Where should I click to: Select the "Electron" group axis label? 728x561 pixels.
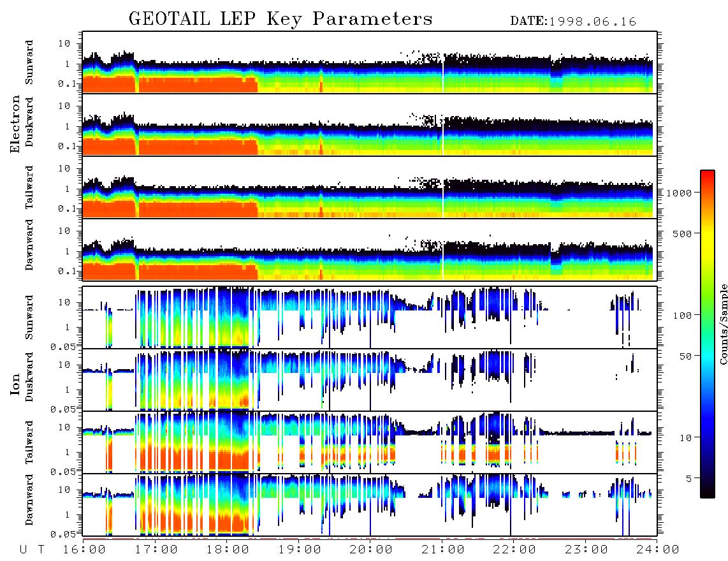pyautogui.click(x=15, y=124)
